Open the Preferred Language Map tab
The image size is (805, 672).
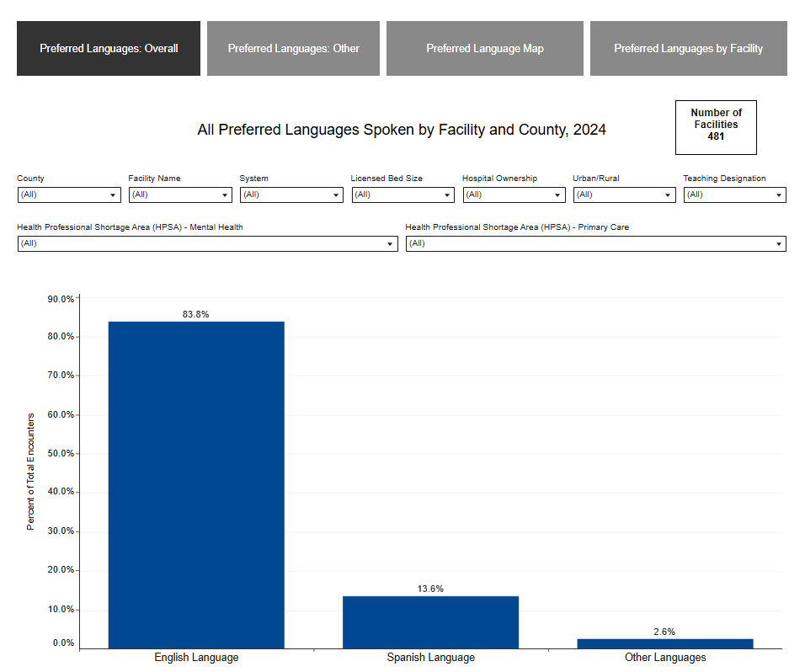[x=484, y=48]
